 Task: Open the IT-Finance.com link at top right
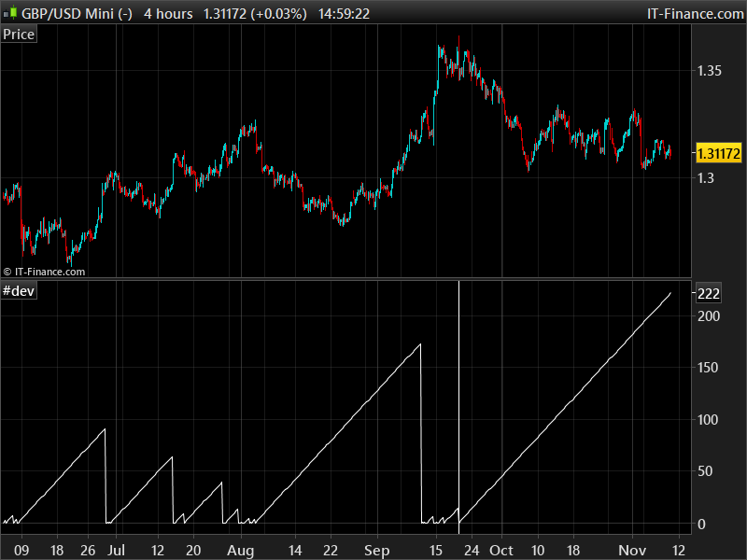click(x=696, y=13)
